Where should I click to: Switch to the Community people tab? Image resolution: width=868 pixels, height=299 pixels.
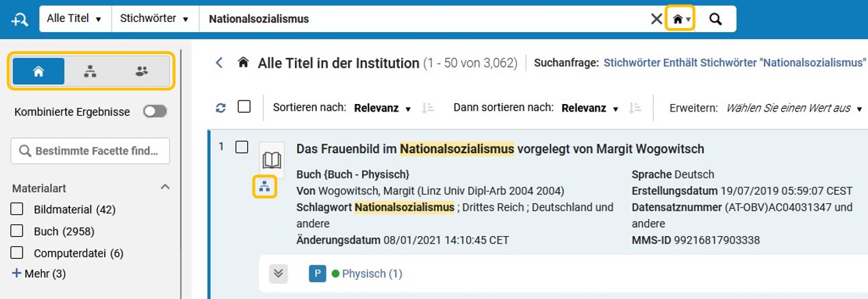[x=142, y=71]
